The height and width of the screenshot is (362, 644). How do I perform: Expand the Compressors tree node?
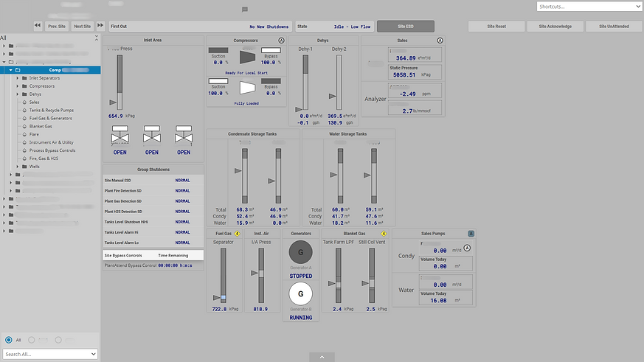click(x=17, y=86)
